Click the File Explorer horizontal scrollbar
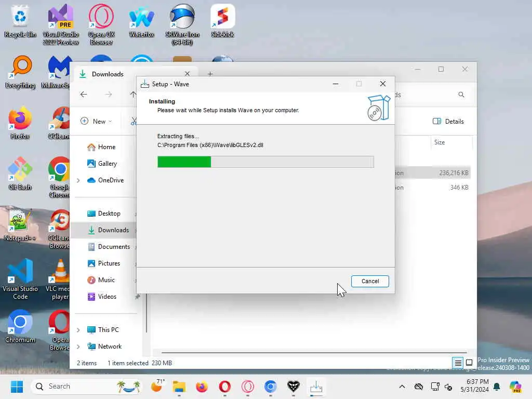The image size is (532, 399). click(x=314, y=353)
